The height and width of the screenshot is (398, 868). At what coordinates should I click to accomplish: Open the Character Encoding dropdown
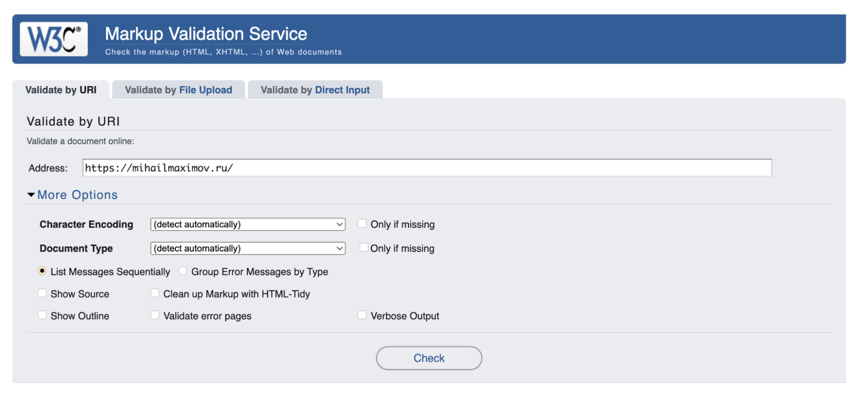(248, 224)
